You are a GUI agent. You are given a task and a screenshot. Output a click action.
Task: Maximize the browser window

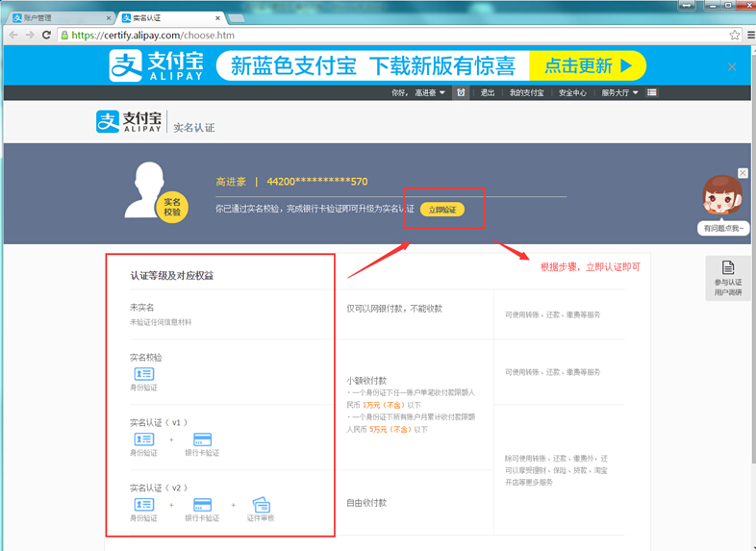728,6
